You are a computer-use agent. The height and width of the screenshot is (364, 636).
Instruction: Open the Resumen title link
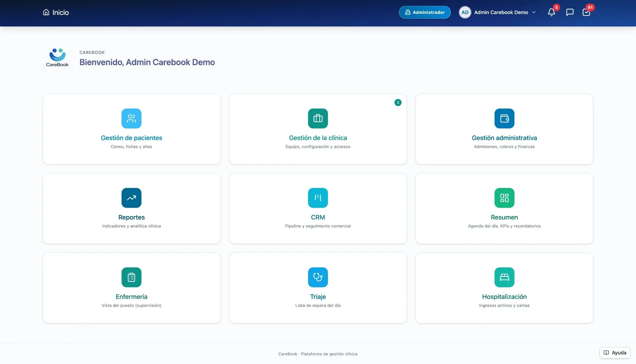click(x=504, y=217)
